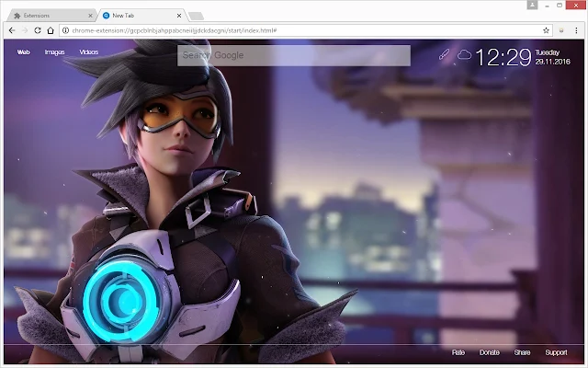Click the extension icon beside the star
The image size is (588, 368).
[561, 30]
